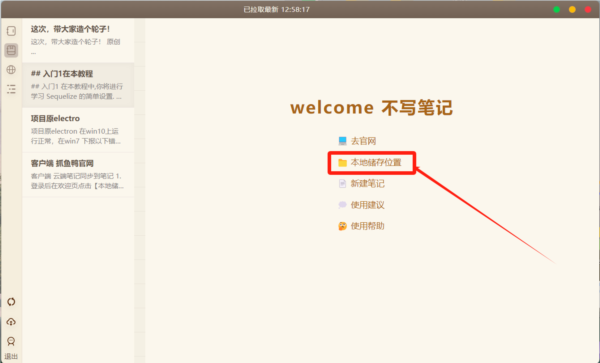Open the user avatar icon above 退出
Screen dimensions: 600x363
point(11,341)
